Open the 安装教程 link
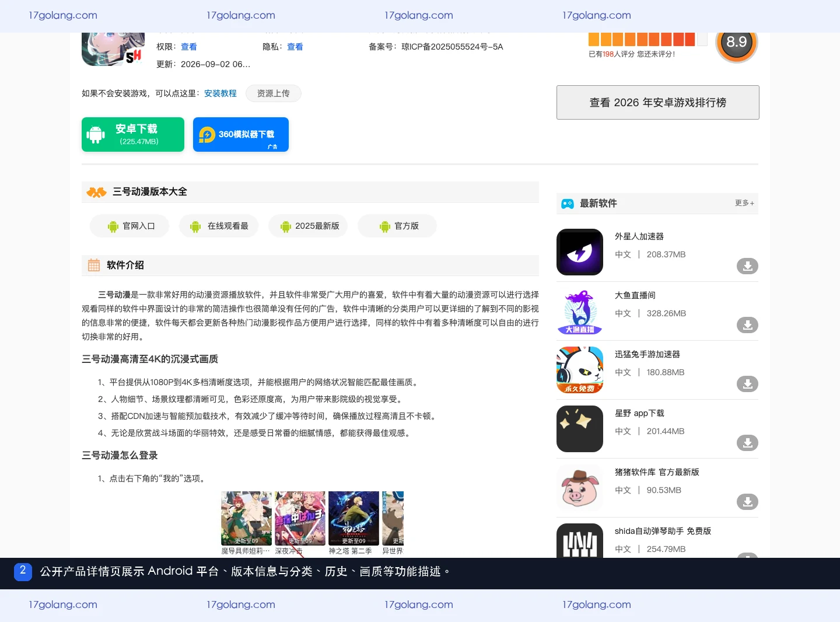The height and width of the screenshot is (622, 840). click(220, 93)
